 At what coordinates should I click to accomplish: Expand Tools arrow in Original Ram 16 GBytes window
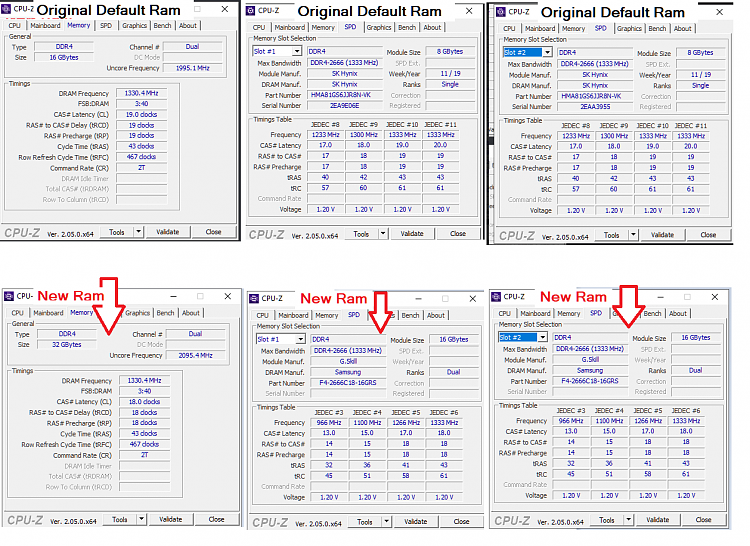138,232
